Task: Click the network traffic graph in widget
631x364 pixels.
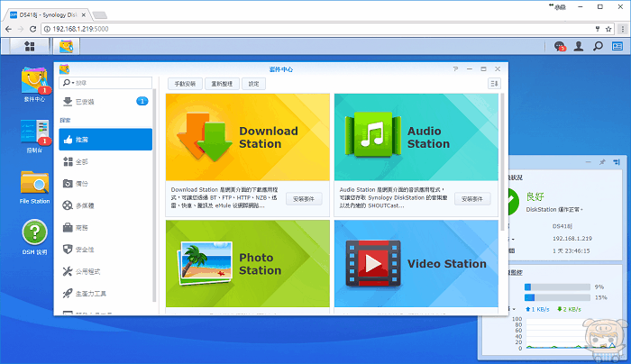Action: coord(570,333)
